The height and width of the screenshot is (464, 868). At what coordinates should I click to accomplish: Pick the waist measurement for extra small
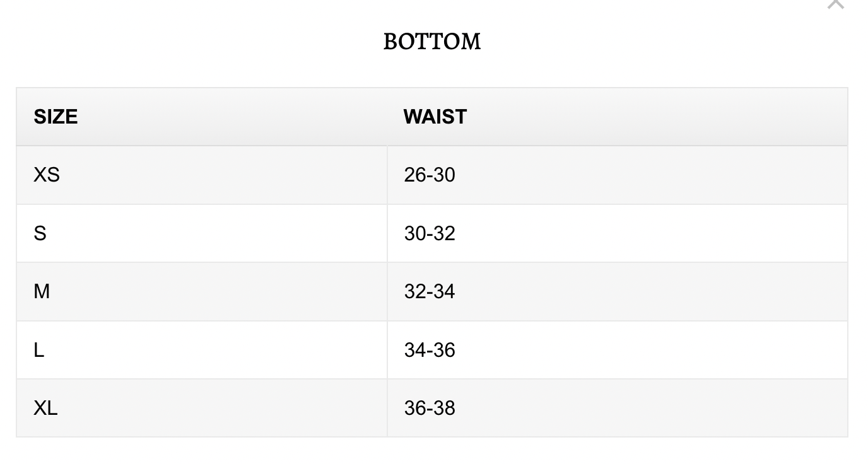tap(429, 175)
